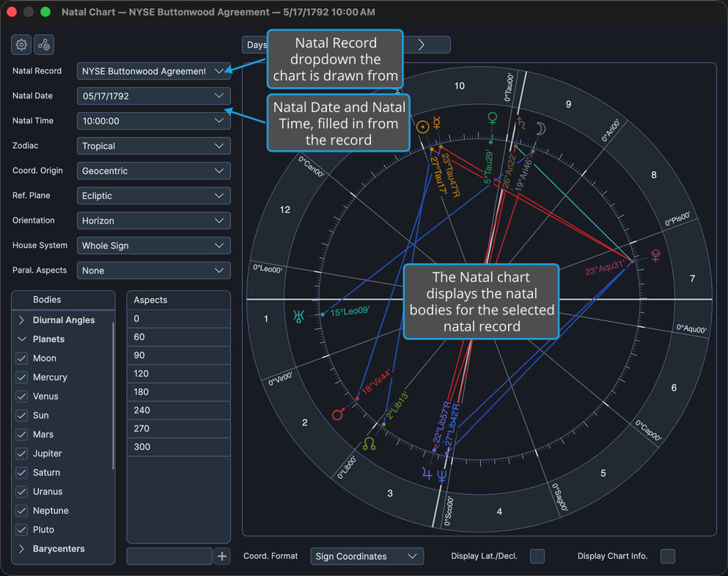Enable Display Lat./Decl. checkbox
The image size is (728, 576).
pos(537,556)
